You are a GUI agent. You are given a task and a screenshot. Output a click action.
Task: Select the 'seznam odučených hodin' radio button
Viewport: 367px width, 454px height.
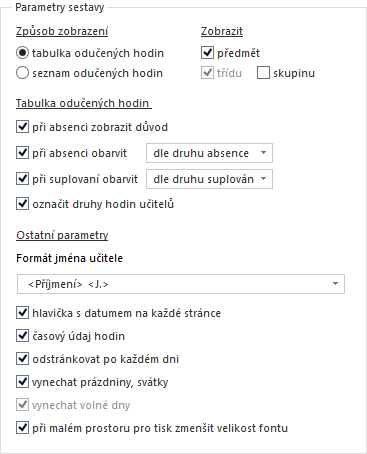22,73
